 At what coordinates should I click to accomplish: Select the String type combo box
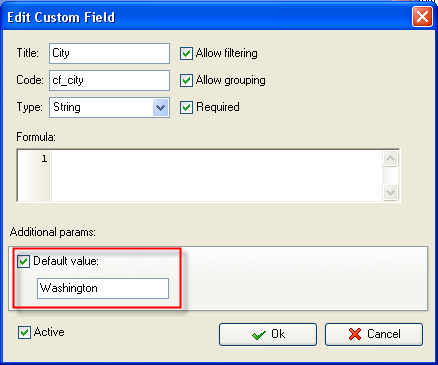point(109,107)
